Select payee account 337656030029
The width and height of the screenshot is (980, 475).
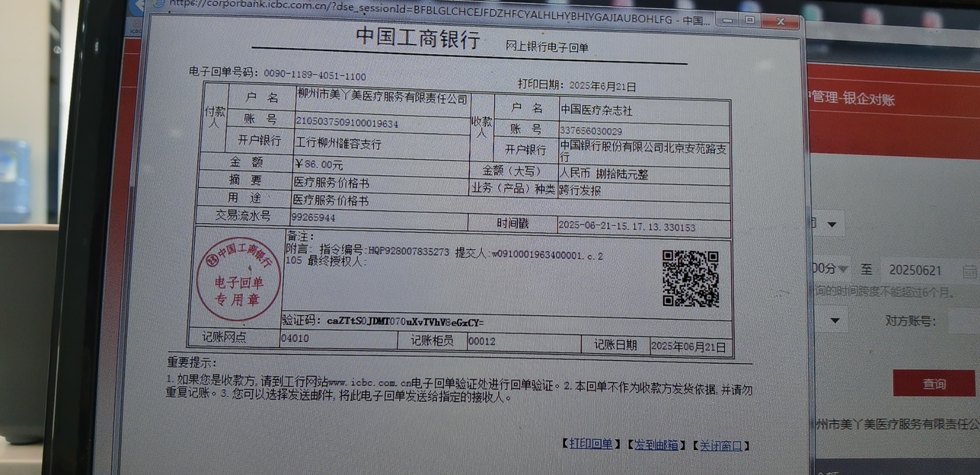point(591,131)
